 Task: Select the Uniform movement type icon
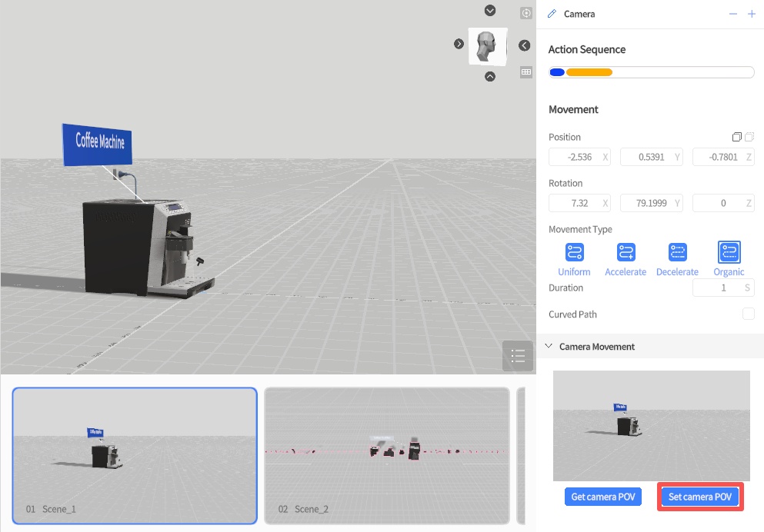click(574, 252)
